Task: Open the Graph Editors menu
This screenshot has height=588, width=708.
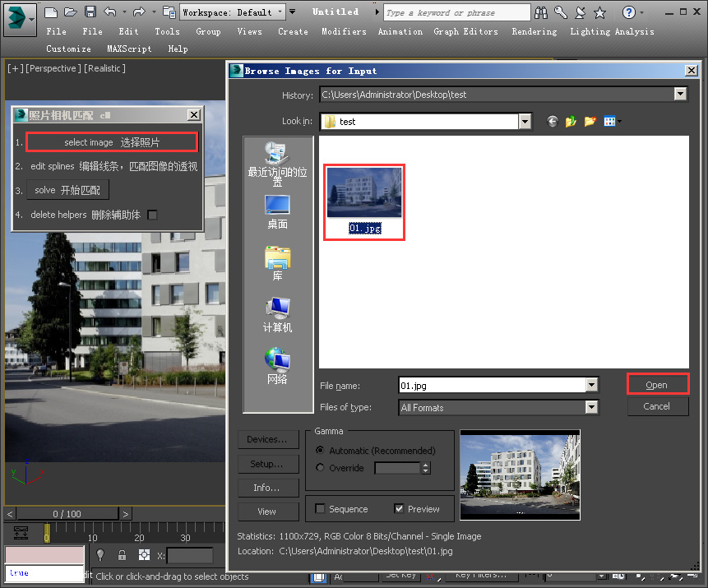Action: [x=465, y=31]
